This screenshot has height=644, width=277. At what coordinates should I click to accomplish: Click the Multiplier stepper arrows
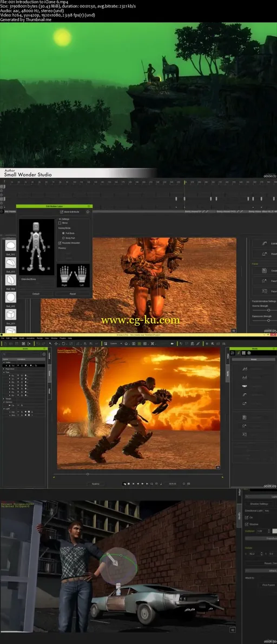tap(268, 531)
